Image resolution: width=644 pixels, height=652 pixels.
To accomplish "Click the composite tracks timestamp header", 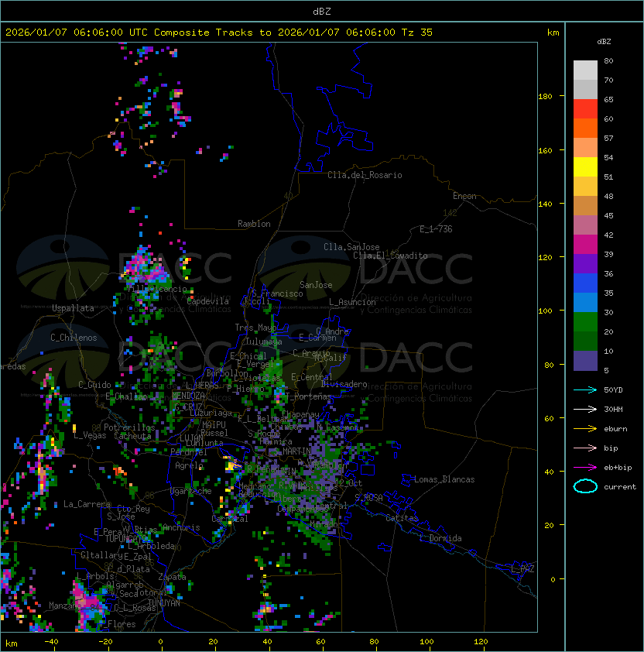I will [x=219, y=33].
